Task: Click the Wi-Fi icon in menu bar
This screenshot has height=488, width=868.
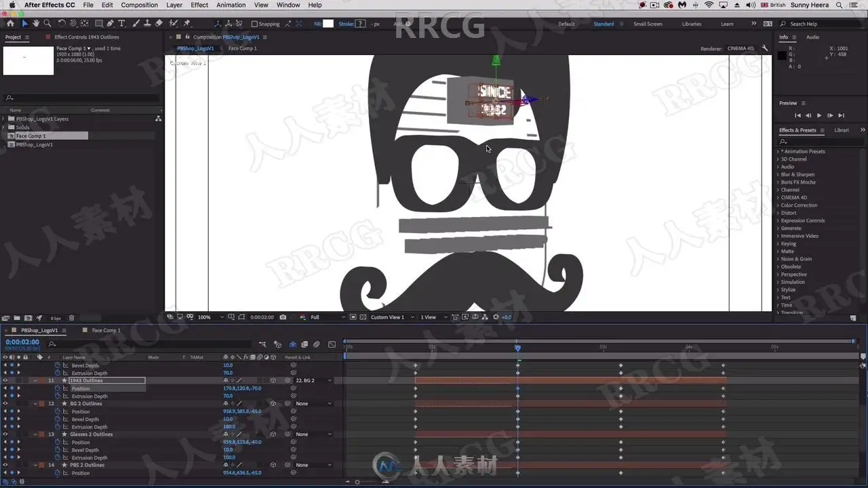Action: [709, 5]
